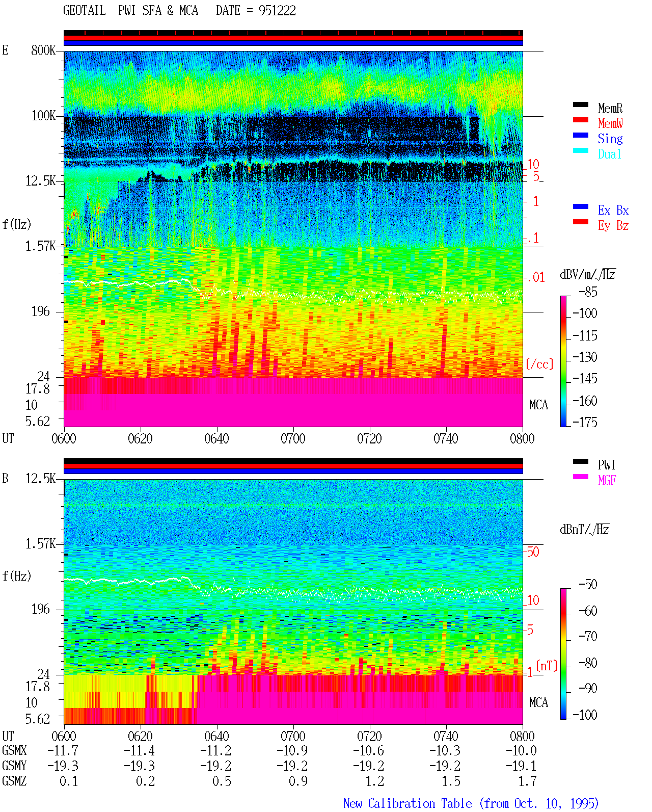Click the Ey Bz legend label
The image size is (652, 812).
[613, 225]
